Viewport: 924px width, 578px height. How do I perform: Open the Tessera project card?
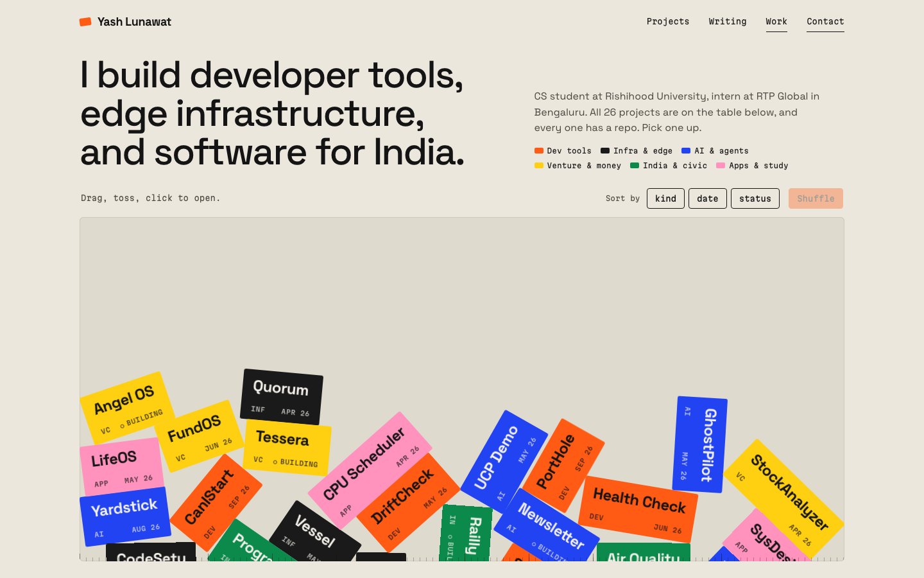pos(287,448)
